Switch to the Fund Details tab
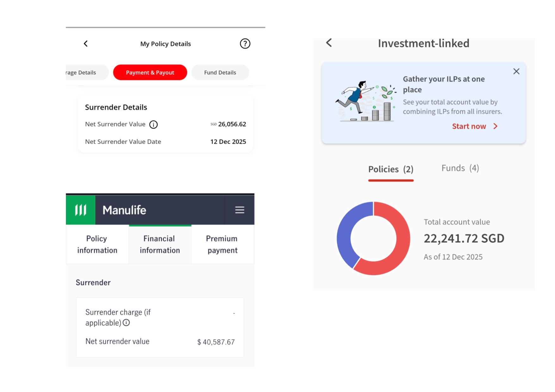555x392 pixels. (x=220, y=72)
